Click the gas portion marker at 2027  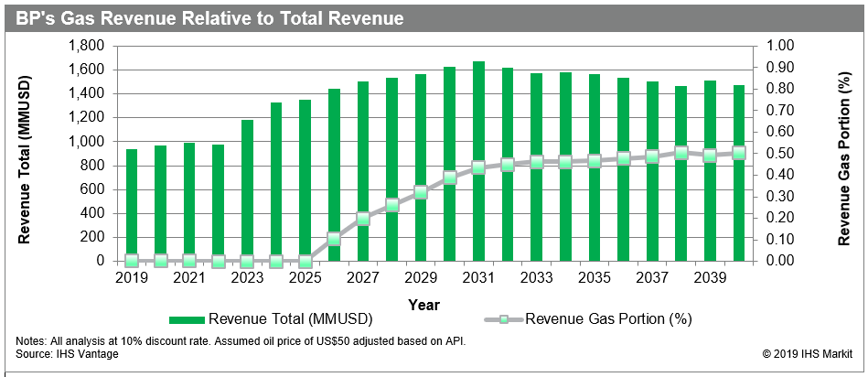pyautogui.click(x=363, y=220)
